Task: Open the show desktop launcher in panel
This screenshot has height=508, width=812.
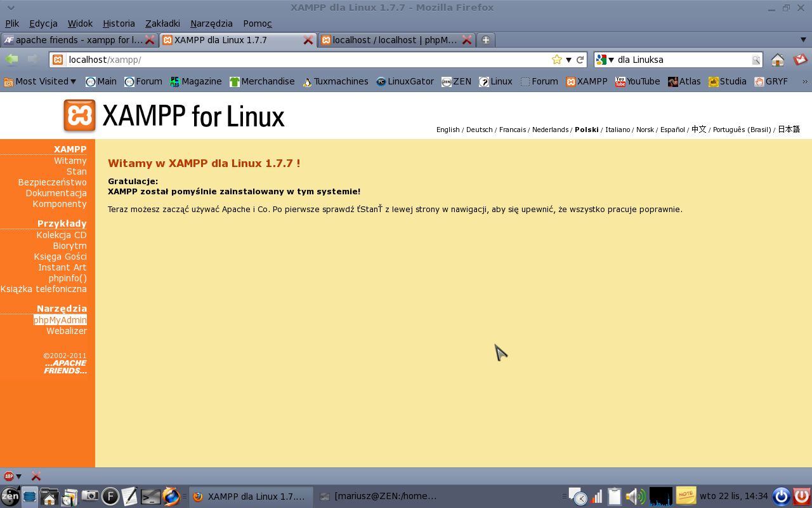Action: 30,496
